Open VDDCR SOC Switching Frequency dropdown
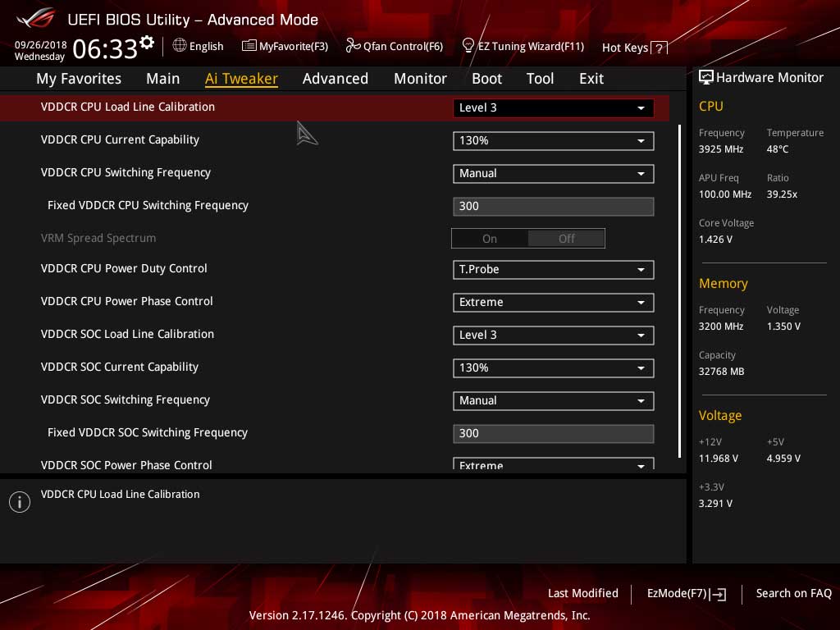The height and width of the screenshot is (630, 840). (554, 400)
